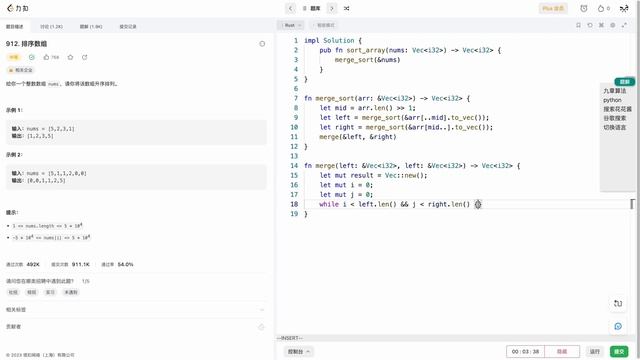This screenshot has width=640, height=360.
Task: Click the line 'let mut result = Vec::new();'
Action: (373, 175)
